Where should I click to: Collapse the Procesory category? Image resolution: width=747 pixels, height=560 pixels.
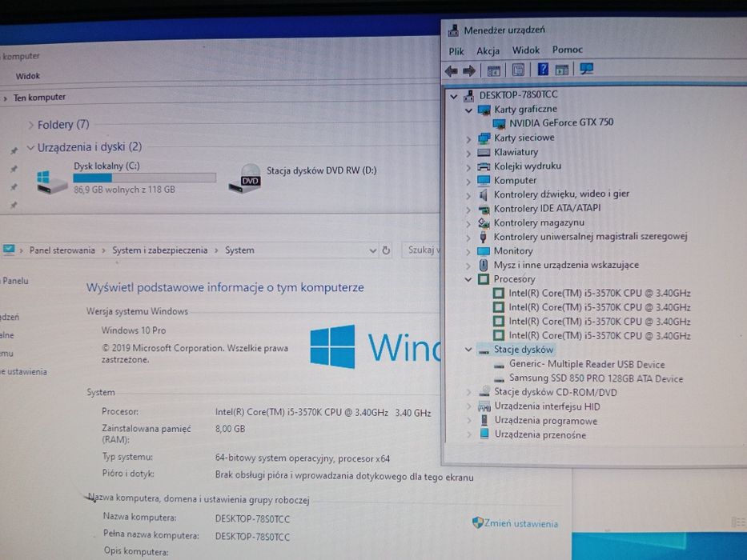coord(468,279)
